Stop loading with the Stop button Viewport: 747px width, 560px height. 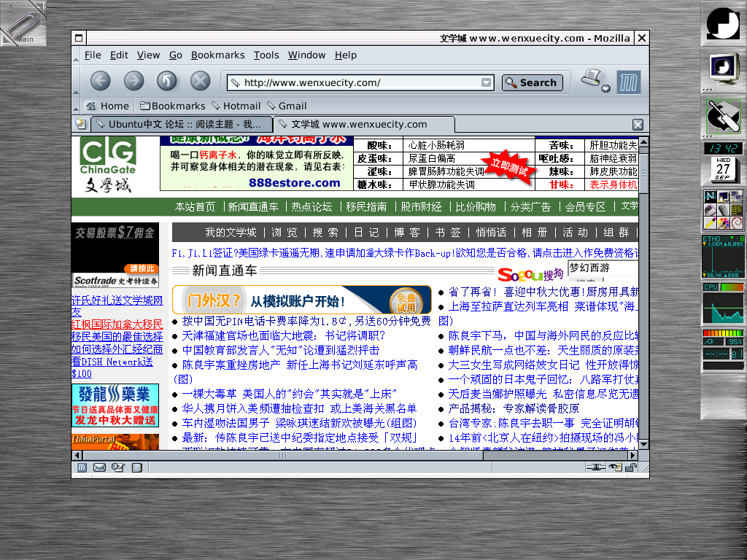201,81
